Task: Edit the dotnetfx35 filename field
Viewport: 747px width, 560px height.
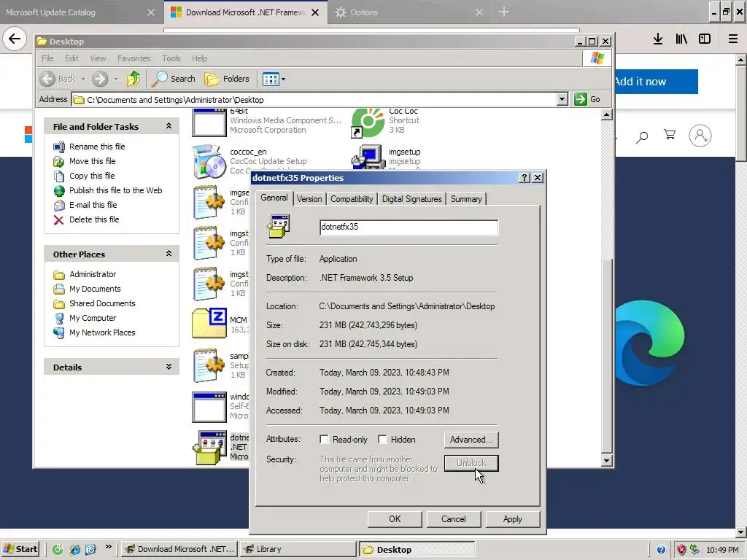Action: (409, 227)
